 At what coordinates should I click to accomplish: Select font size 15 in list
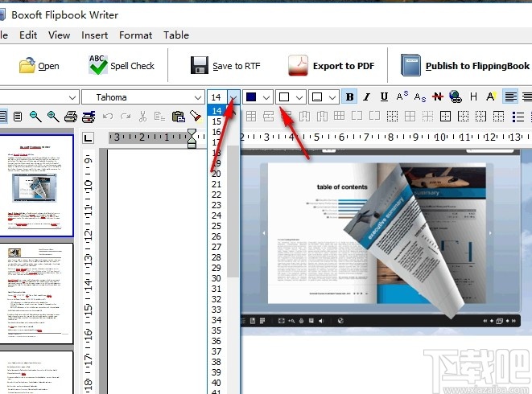(x=217, y=121)
